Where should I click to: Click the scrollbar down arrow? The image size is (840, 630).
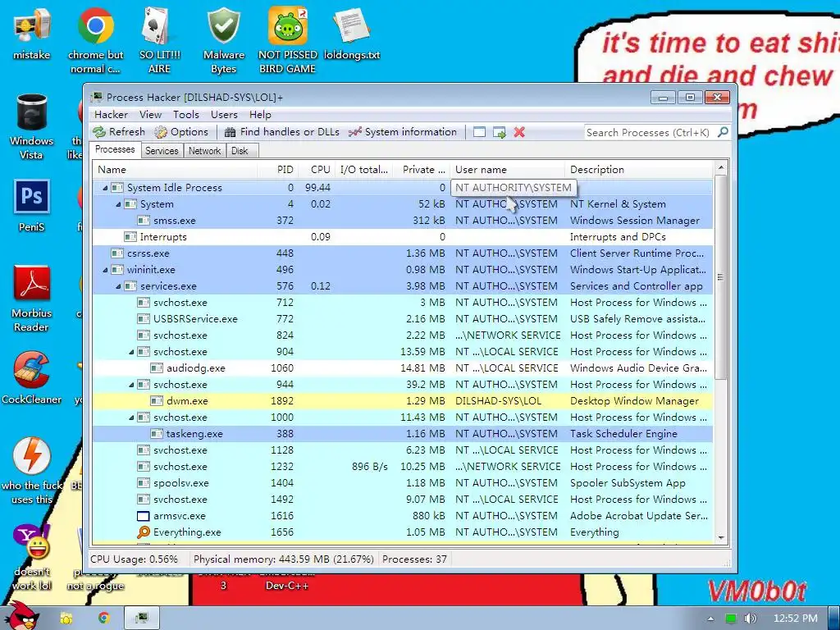tap(720, 538)
